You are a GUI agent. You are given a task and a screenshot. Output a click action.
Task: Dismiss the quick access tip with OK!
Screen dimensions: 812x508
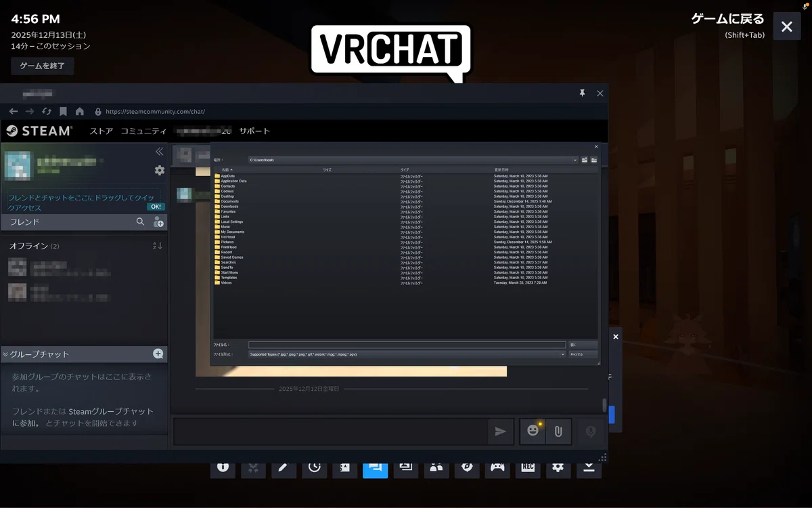tap(156, 207)
